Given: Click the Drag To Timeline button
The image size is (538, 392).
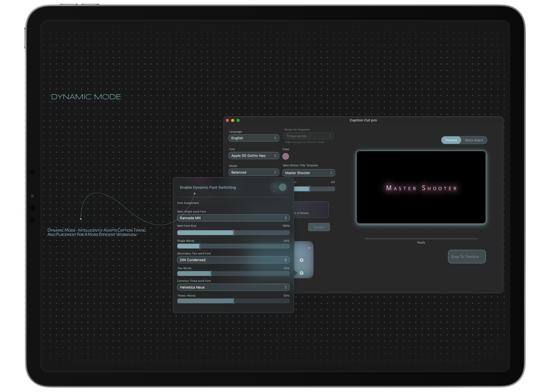Looking at the screenshot, I should click(467, 257).
